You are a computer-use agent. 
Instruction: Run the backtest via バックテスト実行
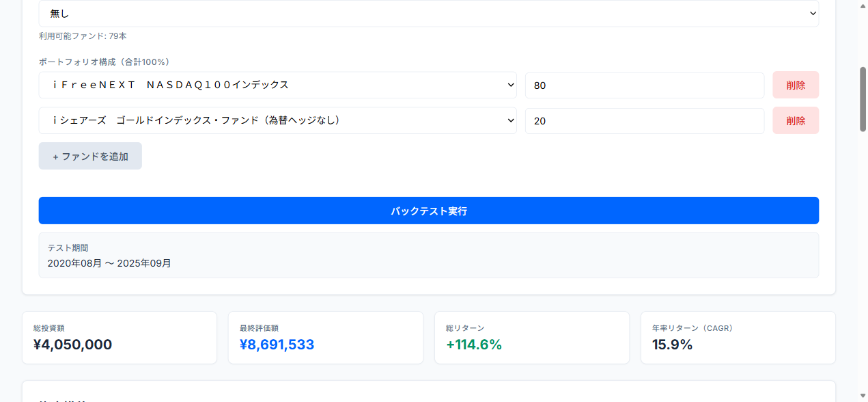(x=429, y=211)
